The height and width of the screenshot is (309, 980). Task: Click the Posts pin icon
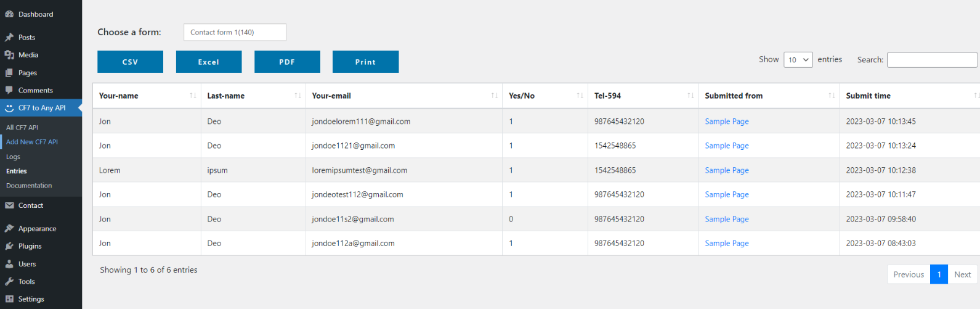tap(9, 38)
